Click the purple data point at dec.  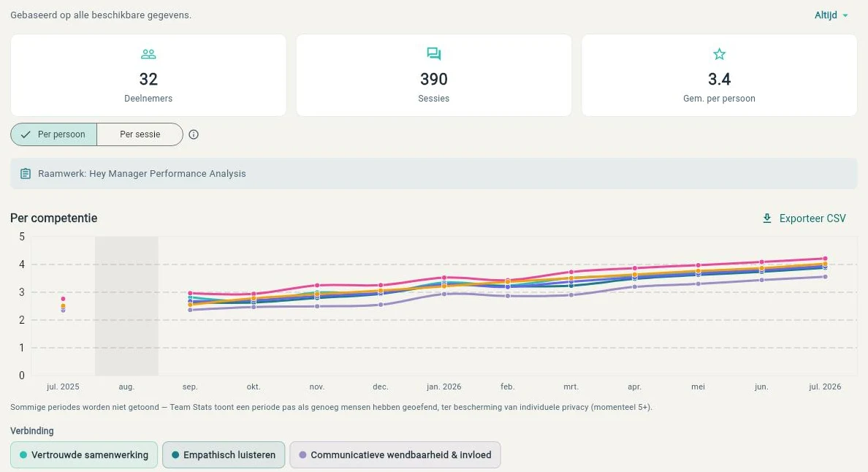pyautogui.click(x=381, y=305)
